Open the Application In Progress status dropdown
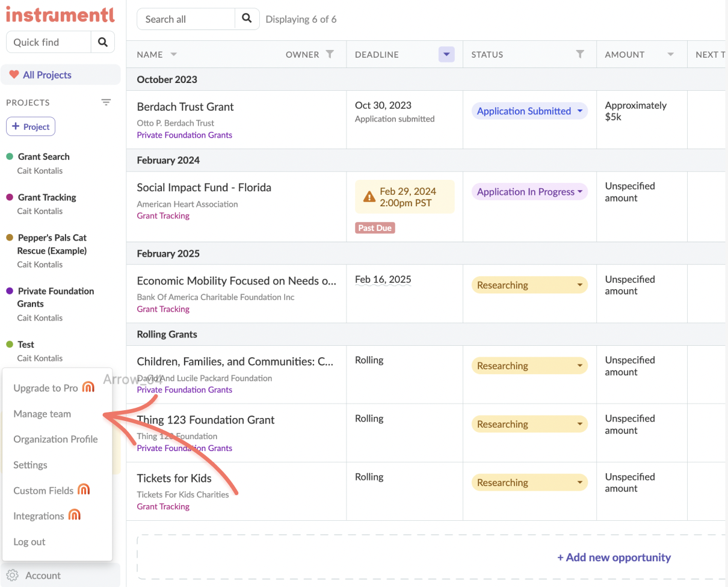This screenshot has width=728, height=587. (x=580, y=192)
